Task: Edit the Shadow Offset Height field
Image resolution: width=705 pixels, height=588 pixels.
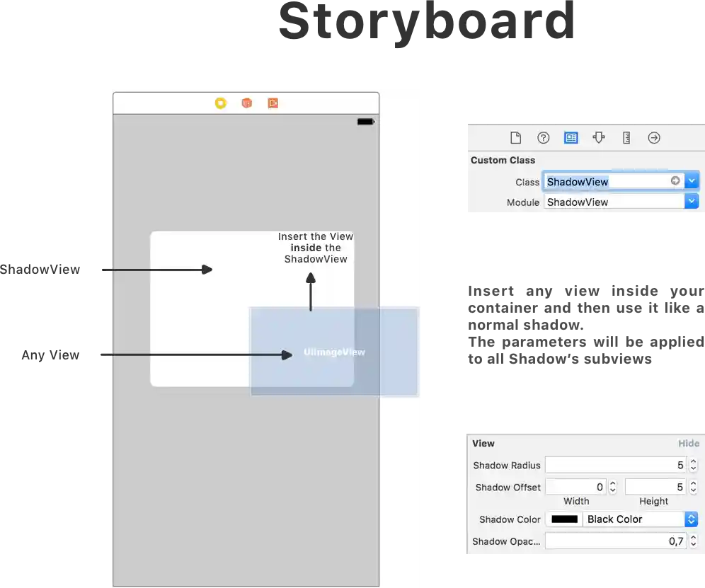Action: pos(655,487)
